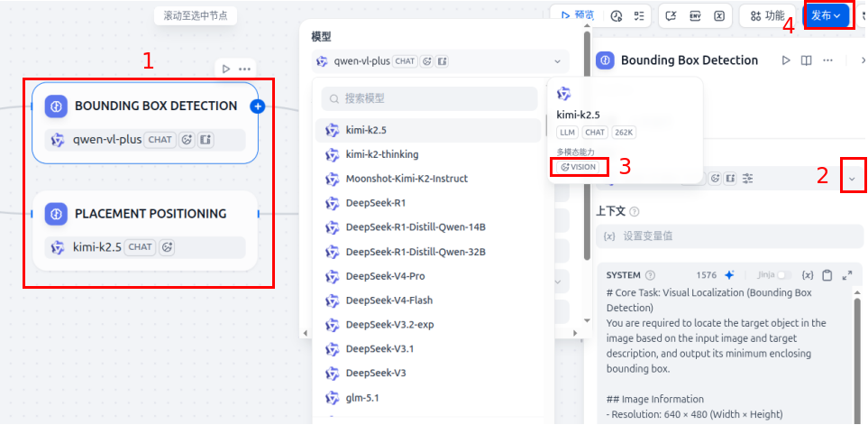Screen dimensions: 868x425
Task: Click the 预览 preview button
Action: point(577,15)
